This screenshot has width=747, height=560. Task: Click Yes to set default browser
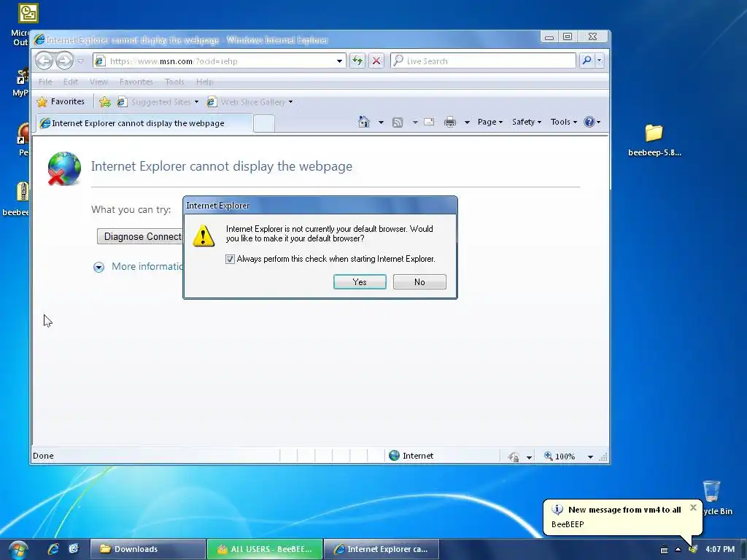(x=360, y=282)
